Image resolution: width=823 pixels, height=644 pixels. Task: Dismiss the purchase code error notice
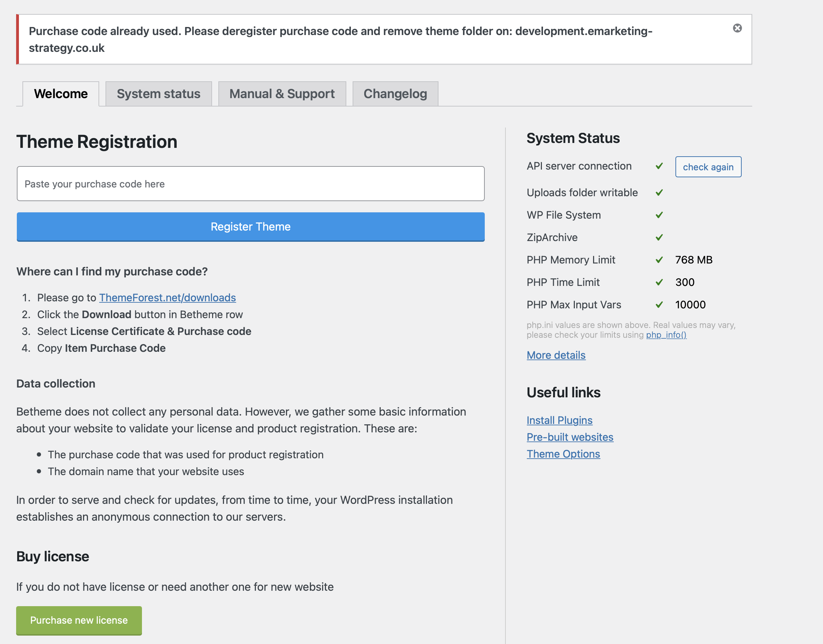click(x=737, y=28)
